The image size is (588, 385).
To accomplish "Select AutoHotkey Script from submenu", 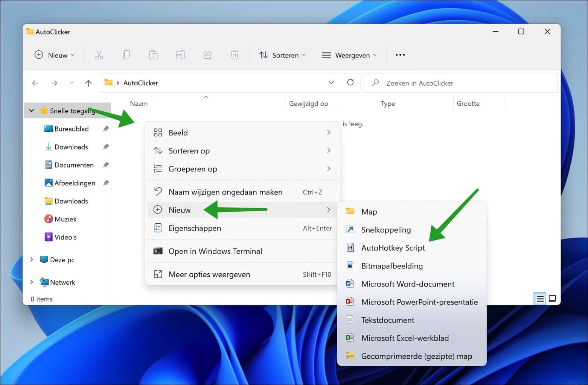I will 393,248.
